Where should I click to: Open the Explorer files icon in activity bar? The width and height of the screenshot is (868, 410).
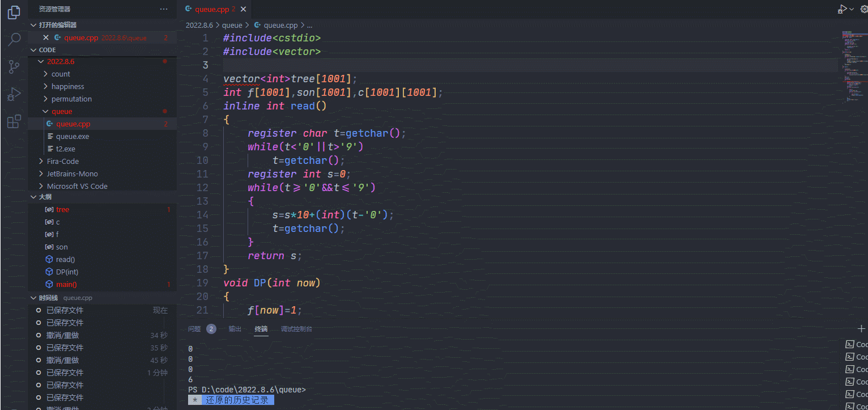point(14,12)
